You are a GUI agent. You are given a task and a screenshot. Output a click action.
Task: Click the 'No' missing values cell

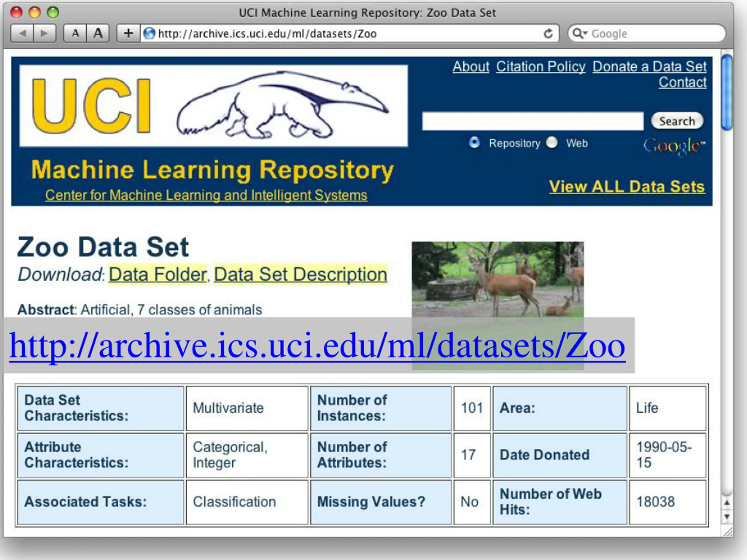pyautogui.click(x=472, y=502)
